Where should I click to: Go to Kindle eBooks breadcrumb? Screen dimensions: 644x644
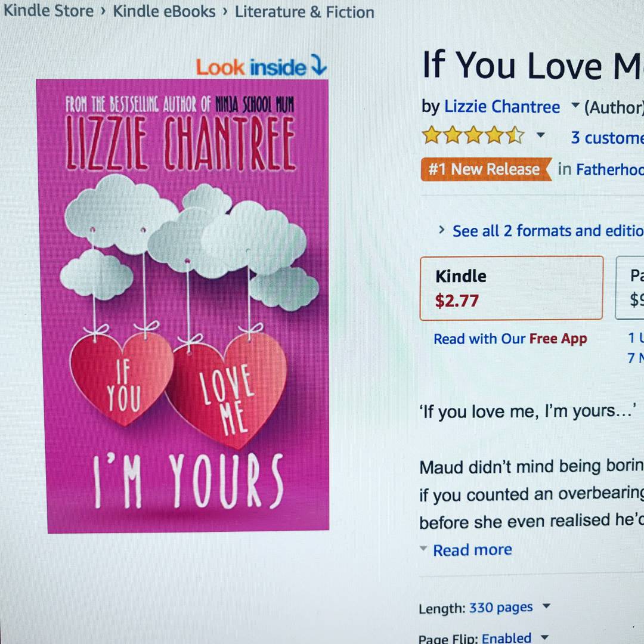[164, 11]
